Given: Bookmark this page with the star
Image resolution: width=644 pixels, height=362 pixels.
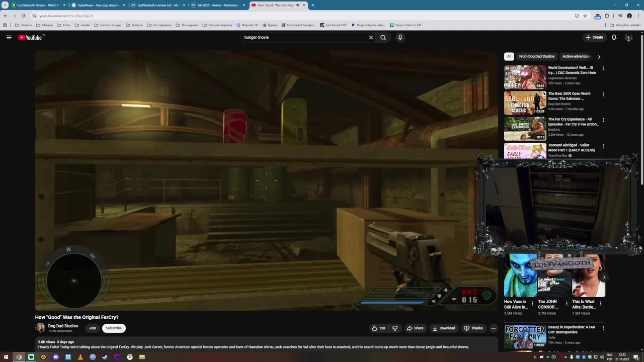Looking at the screenshot, I should pyautogui.click(x=585, y=16).
